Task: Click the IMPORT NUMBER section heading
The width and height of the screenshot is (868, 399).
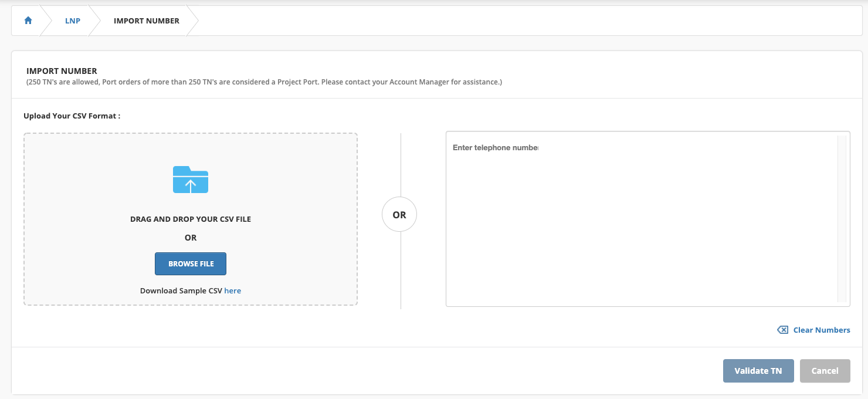Action: click(62, 71)
